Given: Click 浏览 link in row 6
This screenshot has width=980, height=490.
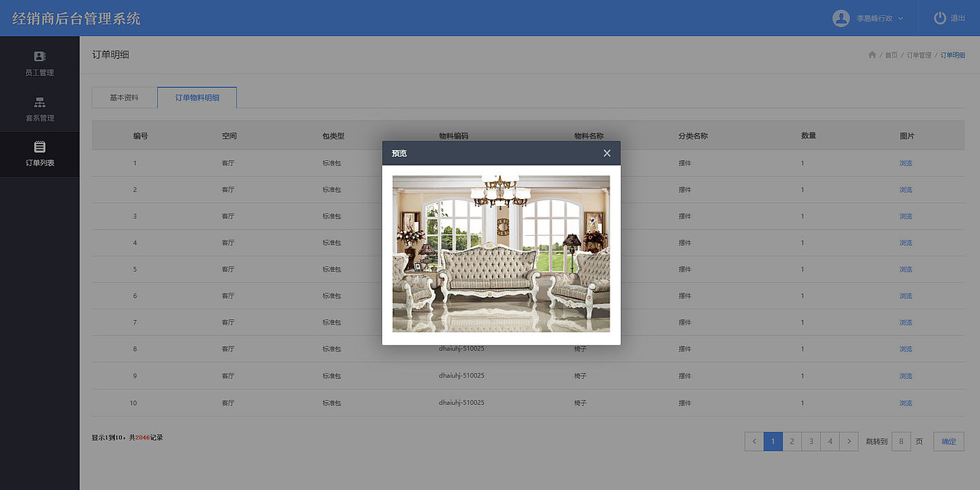Looking at the screenshot, I should coord(906,296).
